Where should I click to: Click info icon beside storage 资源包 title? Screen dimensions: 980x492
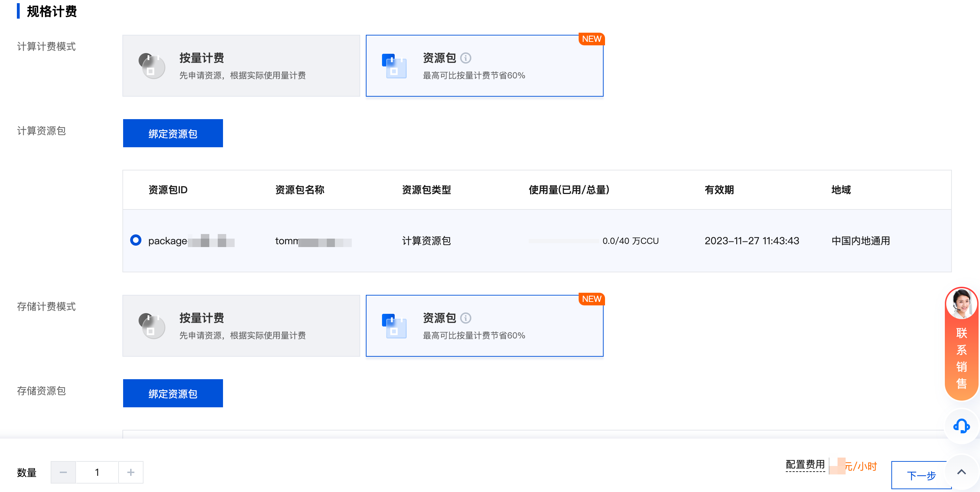pos(465,318)
